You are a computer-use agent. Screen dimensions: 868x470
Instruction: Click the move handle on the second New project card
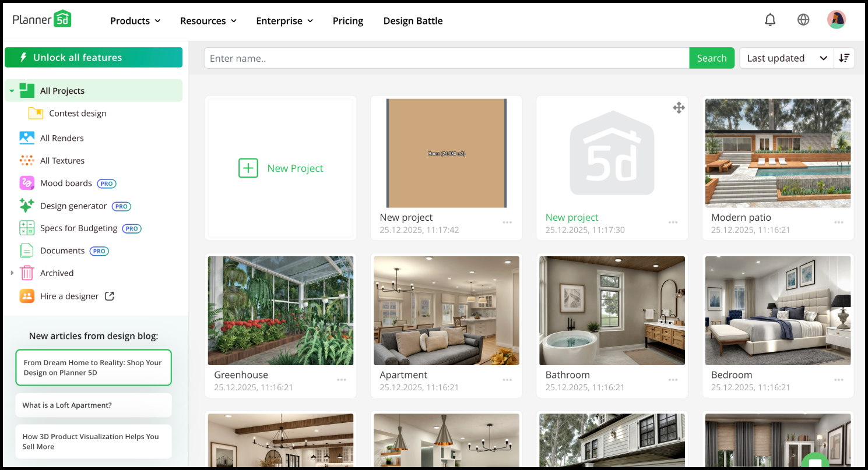point(679,108)
